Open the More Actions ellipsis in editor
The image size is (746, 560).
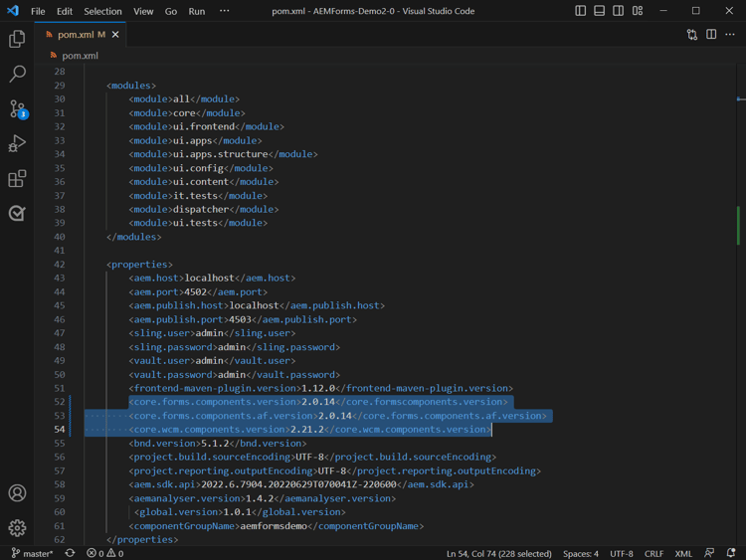click(x=730, y=35)
